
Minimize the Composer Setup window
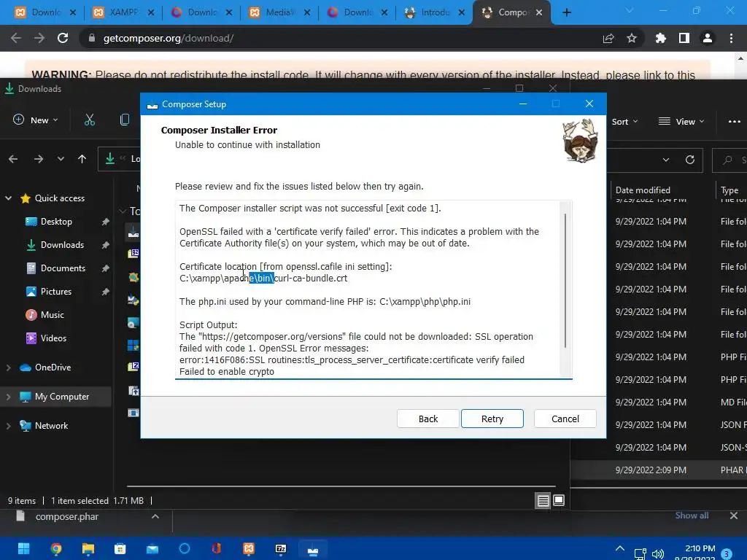coord(522,104)
